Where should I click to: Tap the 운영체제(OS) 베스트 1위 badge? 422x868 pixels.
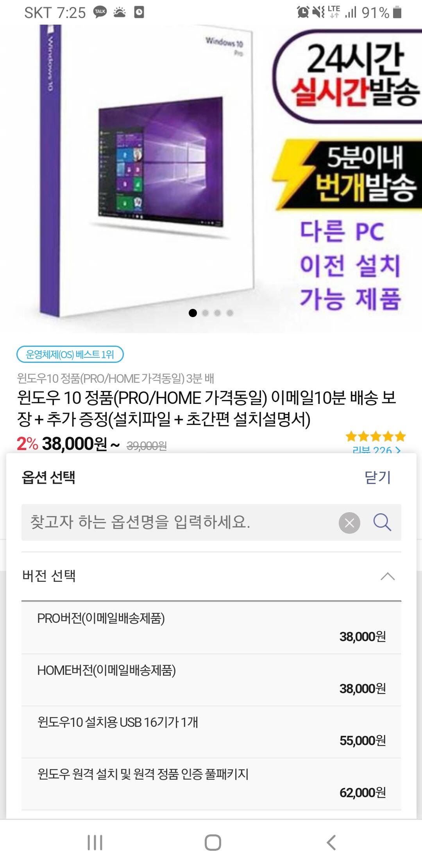(70, 354)
